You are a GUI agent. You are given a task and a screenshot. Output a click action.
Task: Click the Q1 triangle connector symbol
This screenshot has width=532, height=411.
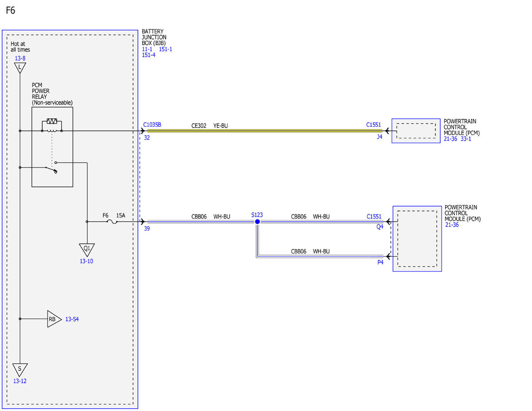pyautogui.click(x=86, y=249)
